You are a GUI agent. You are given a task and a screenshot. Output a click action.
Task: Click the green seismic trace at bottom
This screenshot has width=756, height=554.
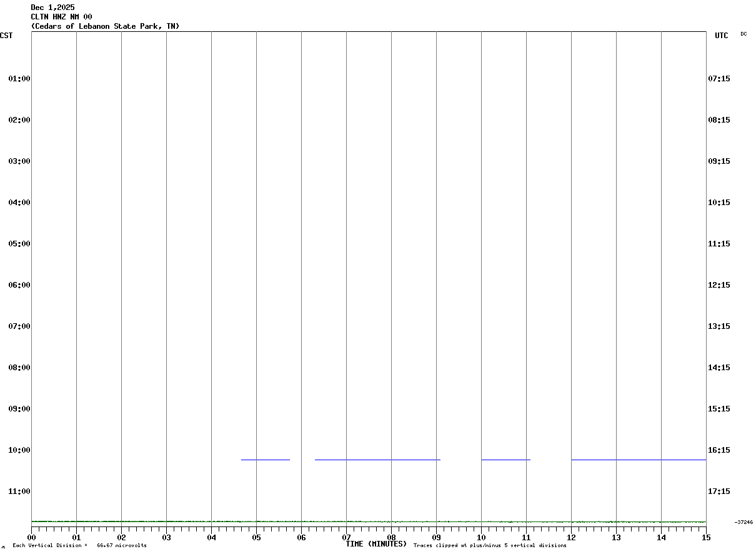[x=369, y=521]
